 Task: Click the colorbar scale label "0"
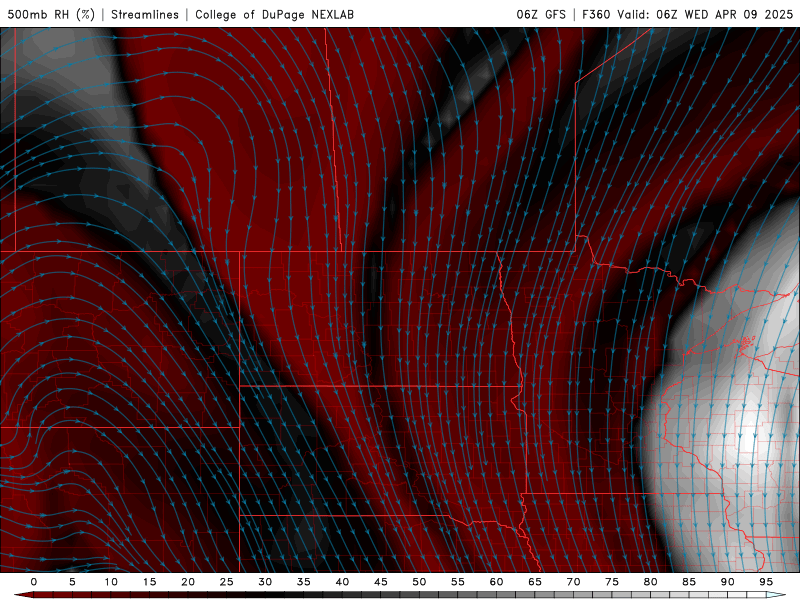click(34, 582)
